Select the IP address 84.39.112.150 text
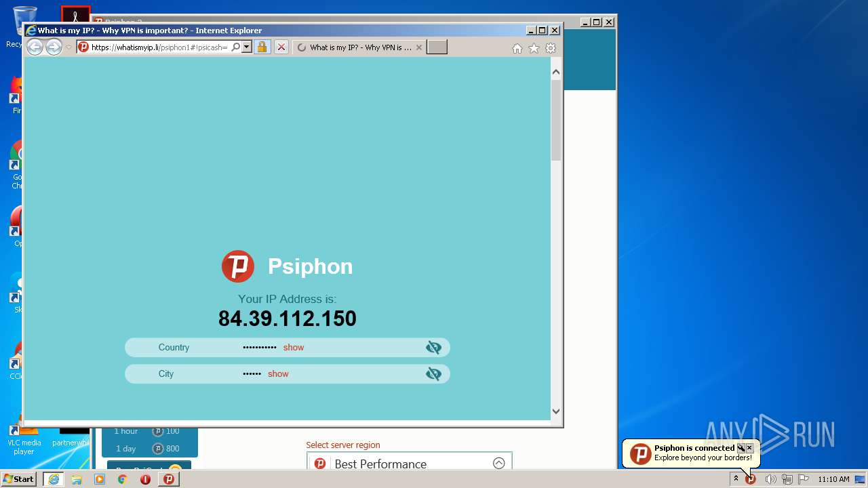Screen dimensions: 868x488 point(288,319)
